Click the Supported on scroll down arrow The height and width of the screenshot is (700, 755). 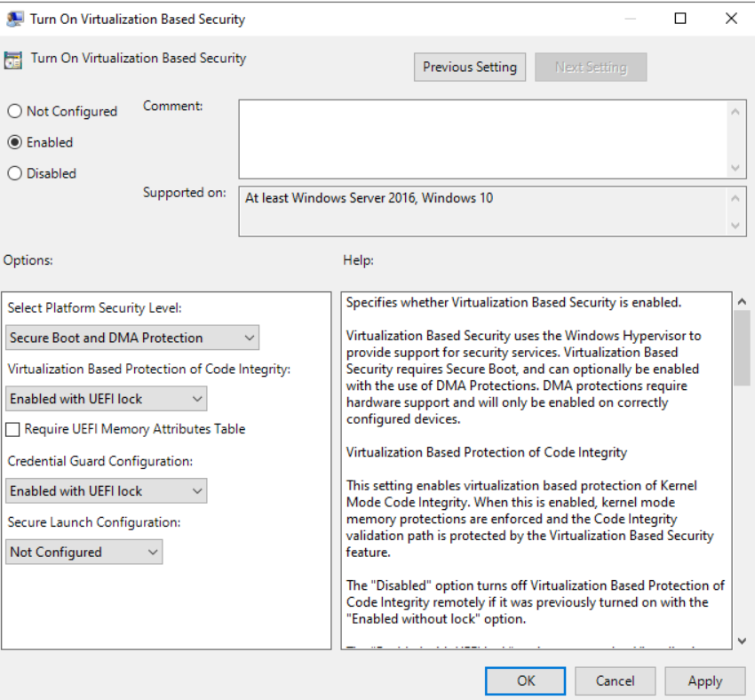tap(735, 225)
